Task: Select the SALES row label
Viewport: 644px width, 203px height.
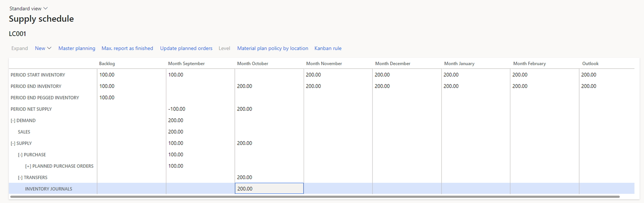Action: coord(24,132)
